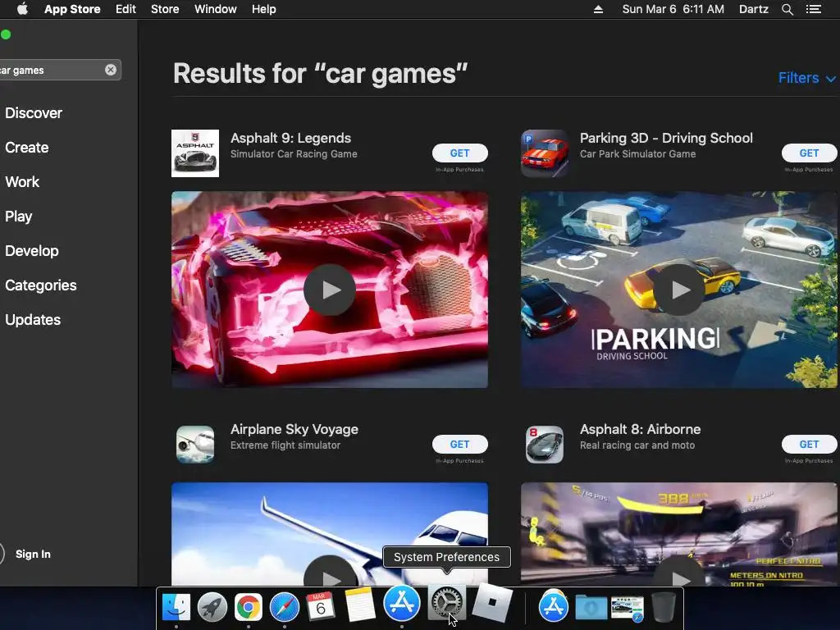Click the running App Store Dock icon
840x630 pixels.
coord(402,603)
